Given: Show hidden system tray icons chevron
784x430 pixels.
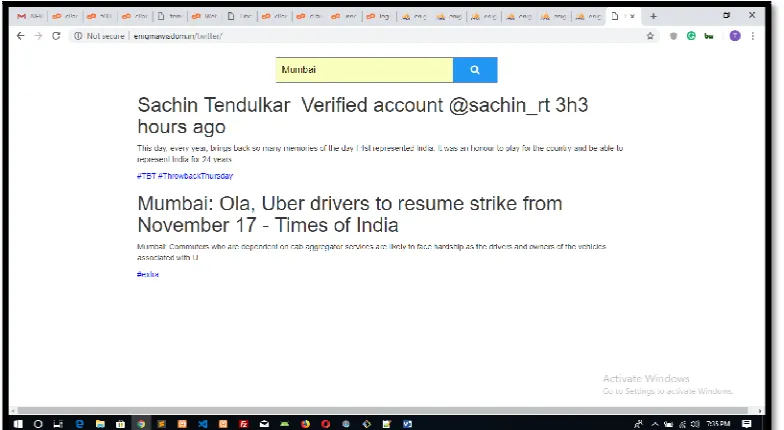Looking at the screenshot, I should coord(654,424).
